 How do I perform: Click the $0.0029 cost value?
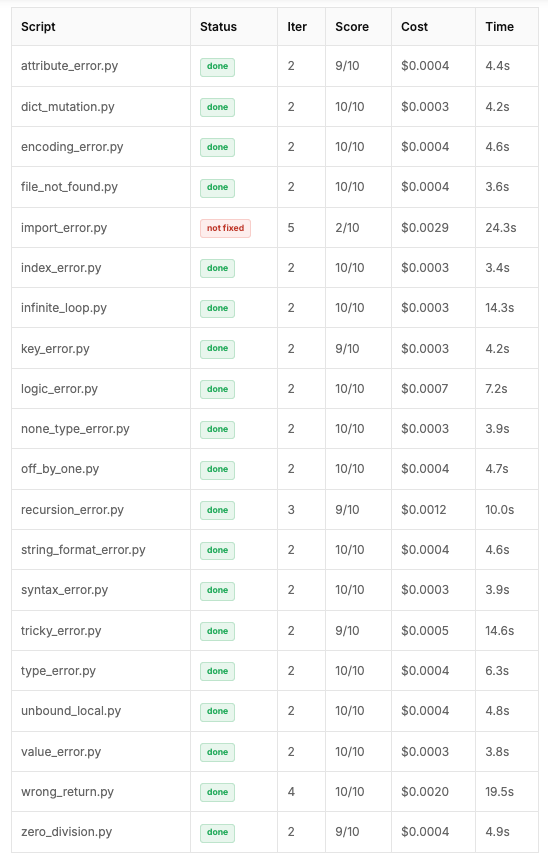tap(425, 228)
